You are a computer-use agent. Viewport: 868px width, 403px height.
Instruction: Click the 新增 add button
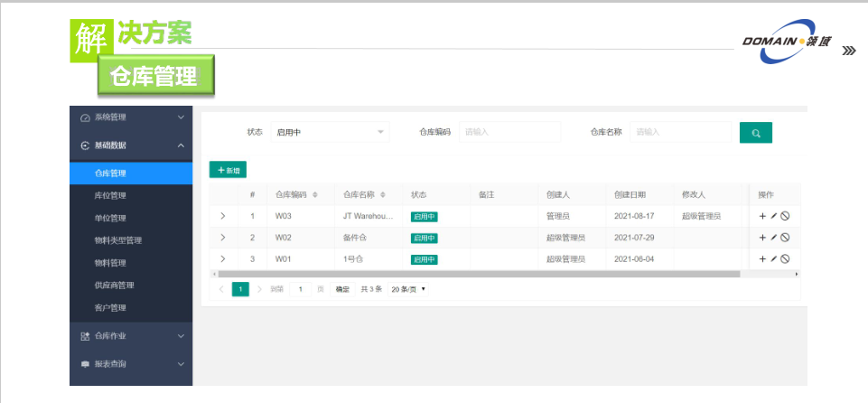coord(229,170)
